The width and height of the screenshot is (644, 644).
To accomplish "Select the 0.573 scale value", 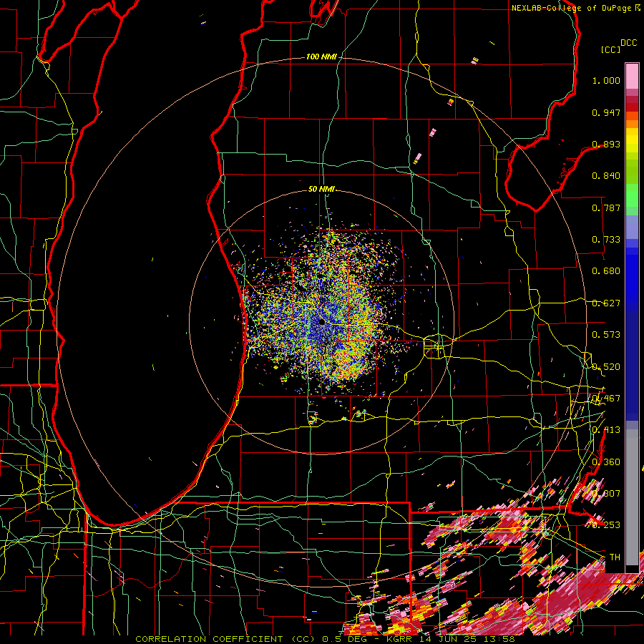I will (606, 335).
